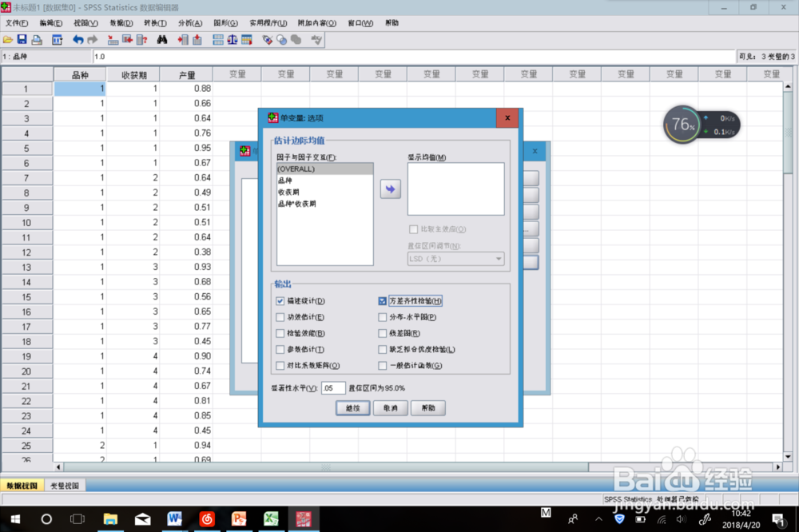Select 品种 in the factors list
Viewport: 799px width, 532px height.
[x=324, y=181]
